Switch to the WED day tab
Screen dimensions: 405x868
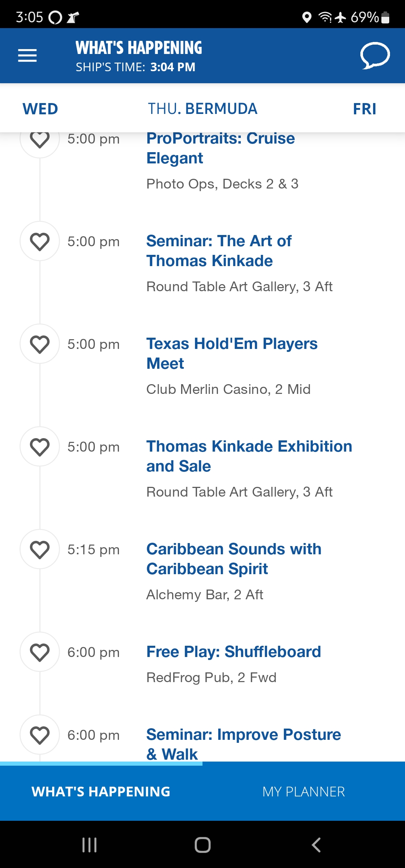40,109
